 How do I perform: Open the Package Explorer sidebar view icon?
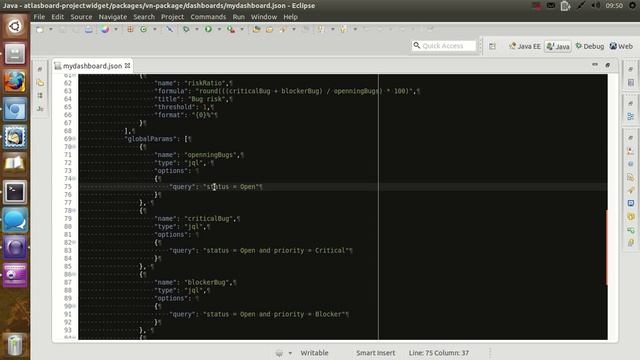pyautogui.click(x=40, y=83)
